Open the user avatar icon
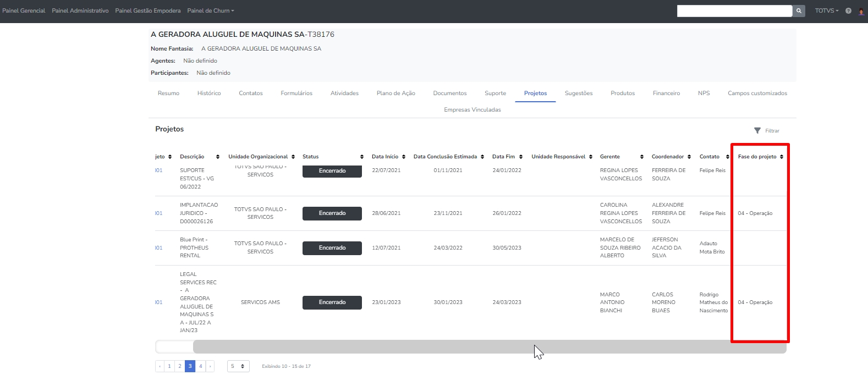The image size is (868, 386). click(x=861, y=11)
